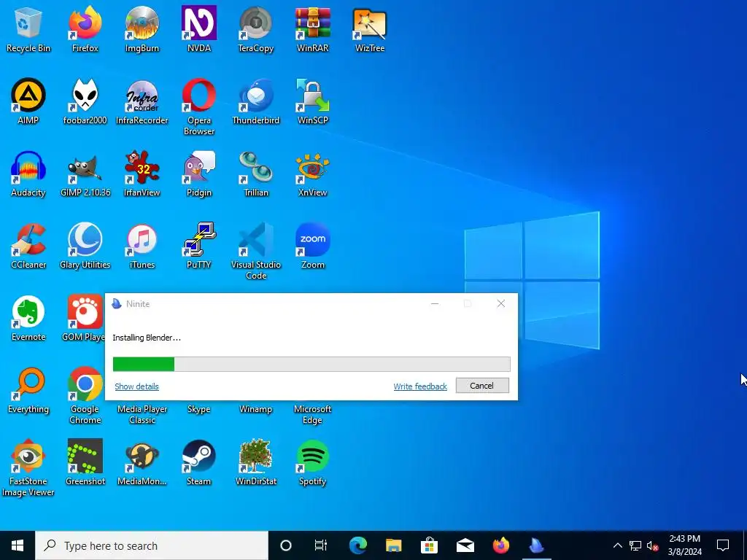Select the GOM Player desktop shortcut
The image size is (747, 560).
pyautogui.click(x=85, y=318)
